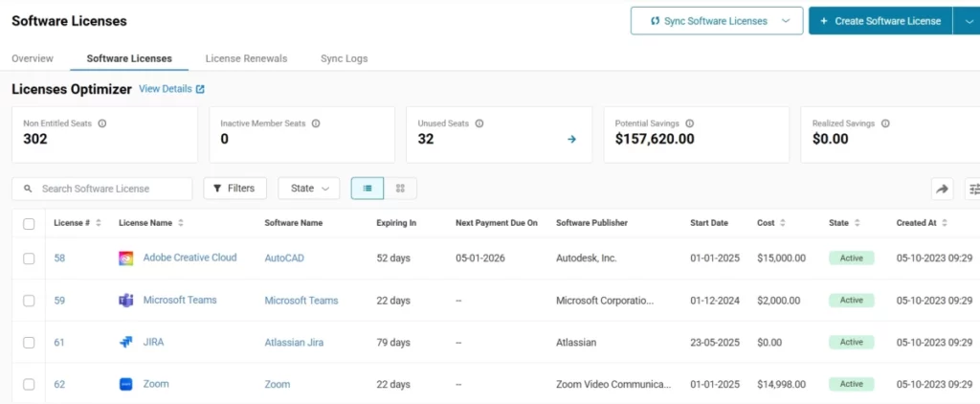Click the magnifier icon in search box
This screenshot has height=404, width=980.
pos(28,189)
